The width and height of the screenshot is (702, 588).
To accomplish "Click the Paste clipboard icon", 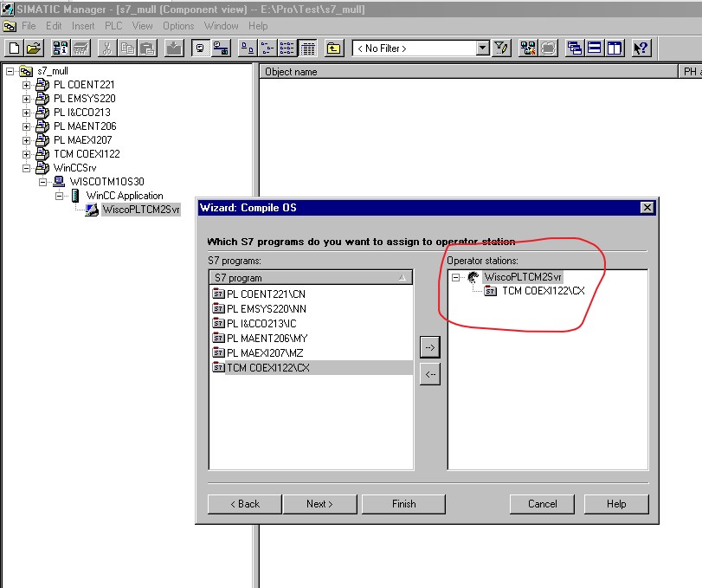I will click(147, 48).
